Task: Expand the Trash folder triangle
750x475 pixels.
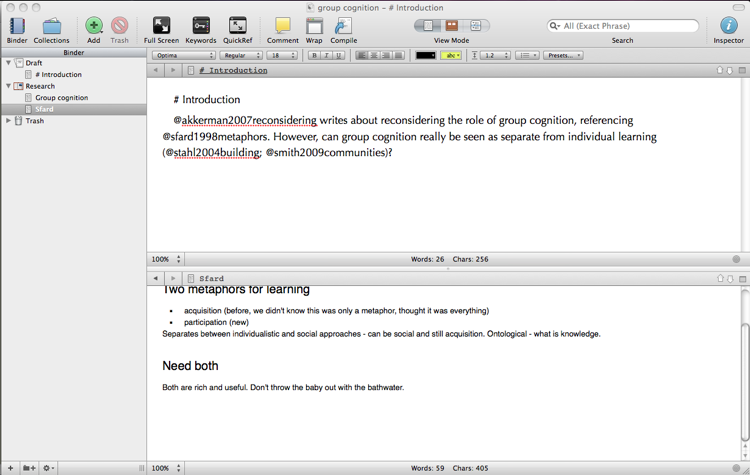Action: tap(8, 121)
